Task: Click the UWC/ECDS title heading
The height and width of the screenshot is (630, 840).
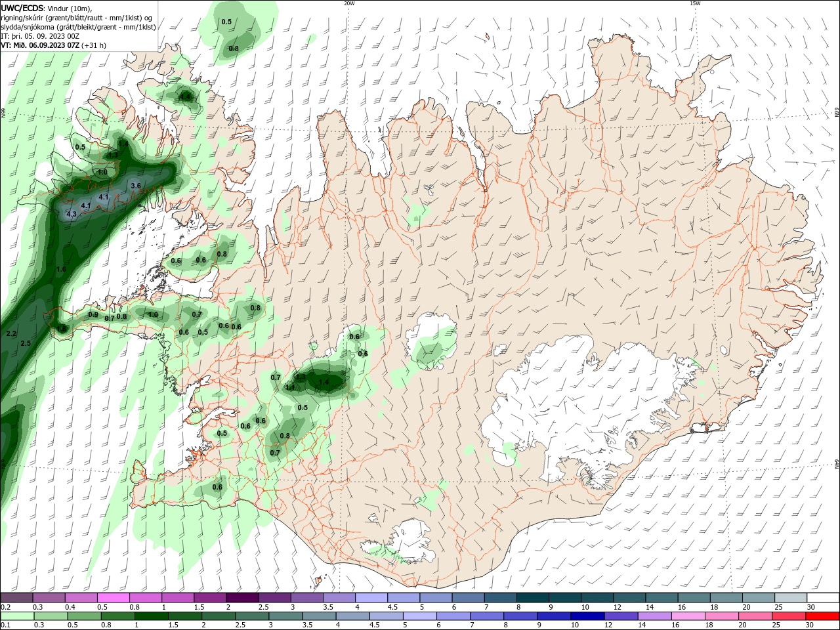Action: [22, 7]
